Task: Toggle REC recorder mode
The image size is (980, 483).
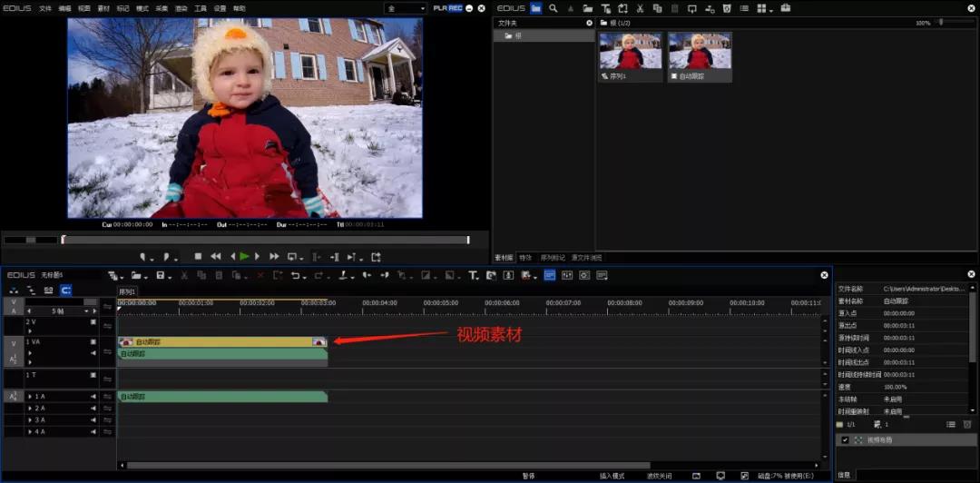Action: 455,9
